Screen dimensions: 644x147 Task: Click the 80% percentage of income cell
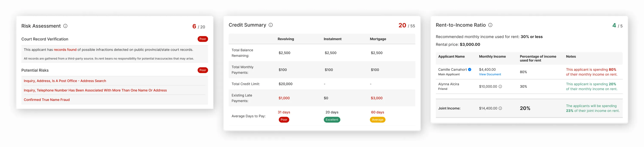[x=523, y=72]
